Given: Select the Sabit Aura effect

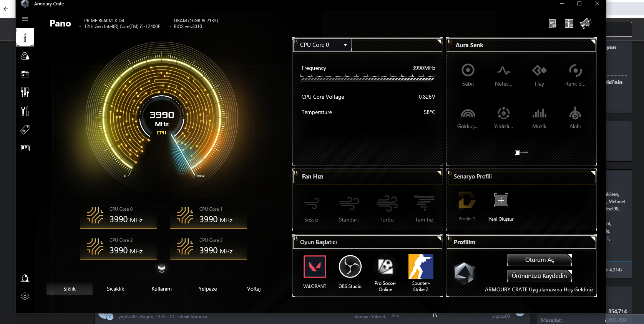Looking at the screenshot, I should click(468, 75).
